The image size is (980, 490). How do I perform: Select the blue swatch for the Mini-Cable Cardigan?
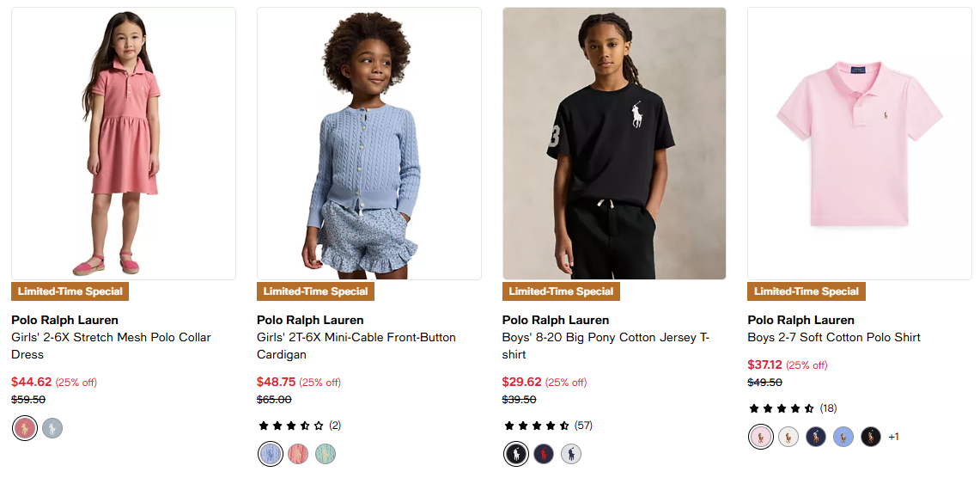tap(271, 454)
